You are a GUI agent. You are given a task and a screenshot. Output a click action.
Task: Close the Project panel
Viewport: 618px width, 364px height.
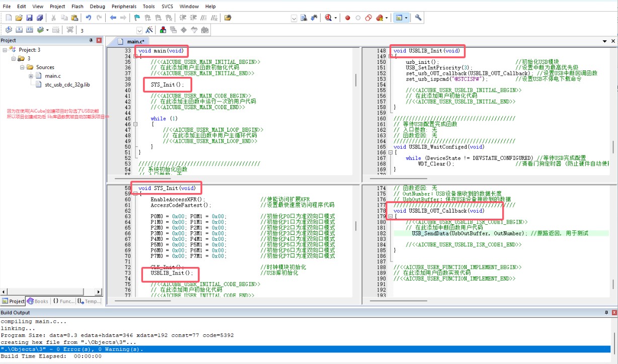pyautogui.click(x=99, y=40)
